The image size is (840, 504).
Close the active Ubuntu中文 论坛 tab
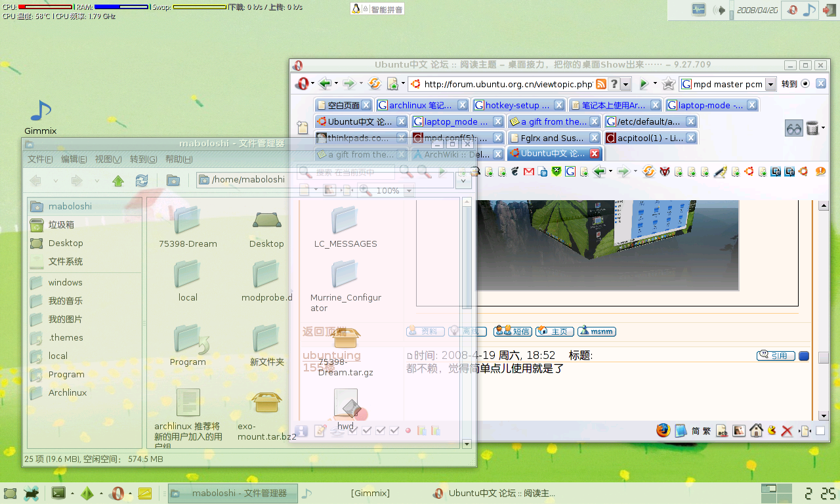595,154
